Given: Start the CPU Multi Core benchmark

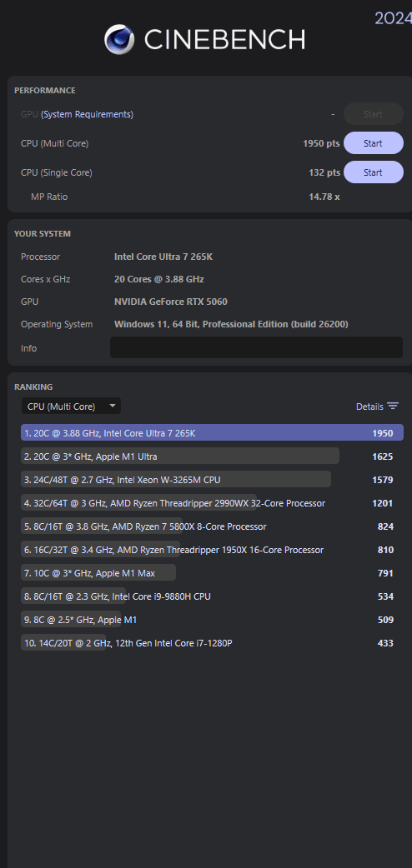Looking at the screenshot, I should tap(373, 142).
